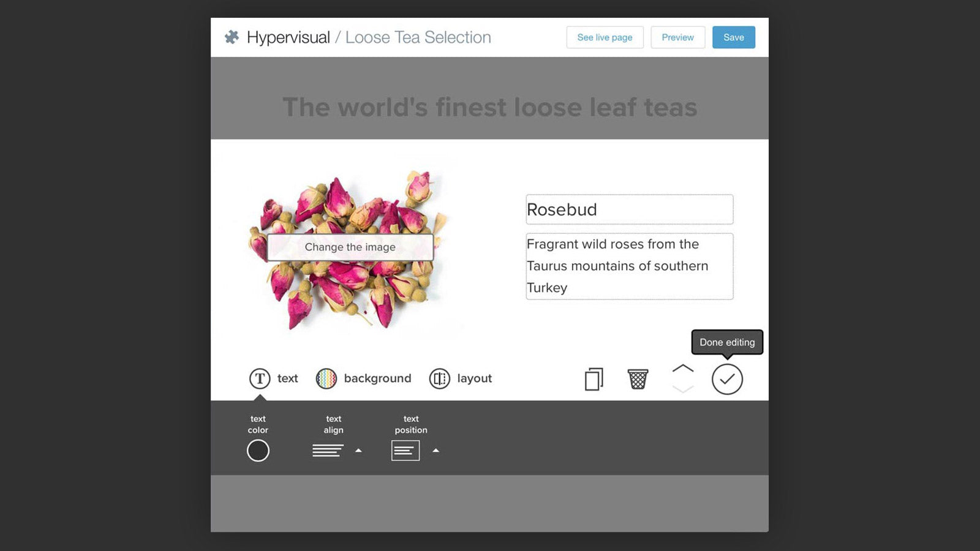Screen dimensions: 980x551
Task: Open the background options icon
Action: point(327,378)
